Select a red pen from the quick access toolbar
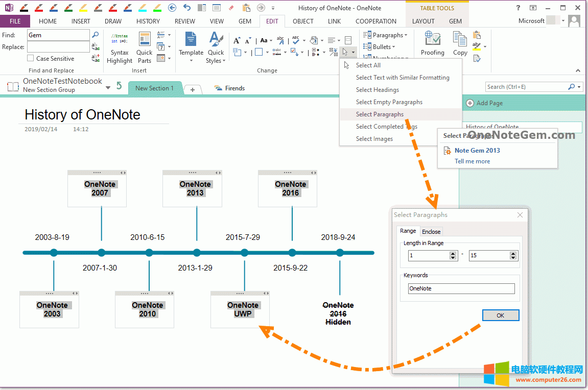 38,8
